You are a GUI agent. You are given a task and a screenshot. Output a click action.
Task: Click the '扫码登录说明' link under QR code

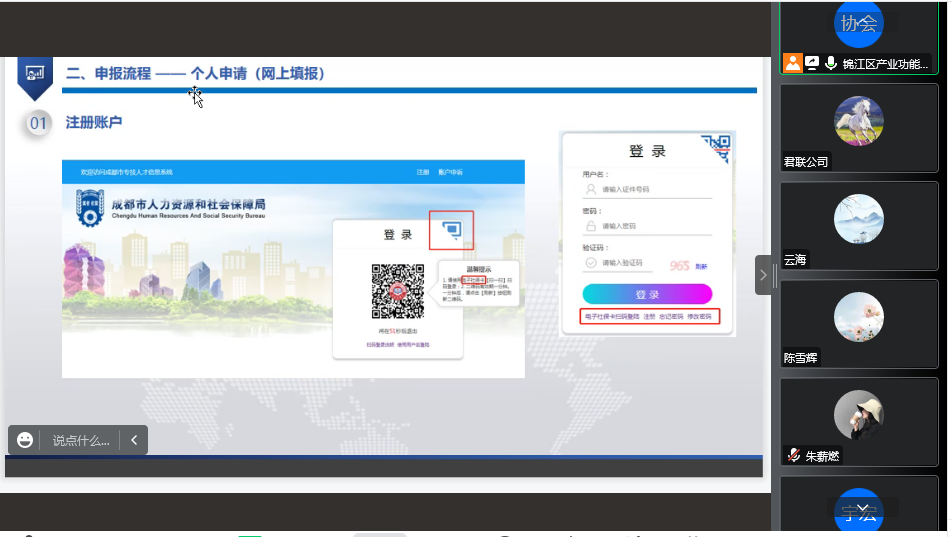click(380, 344)
